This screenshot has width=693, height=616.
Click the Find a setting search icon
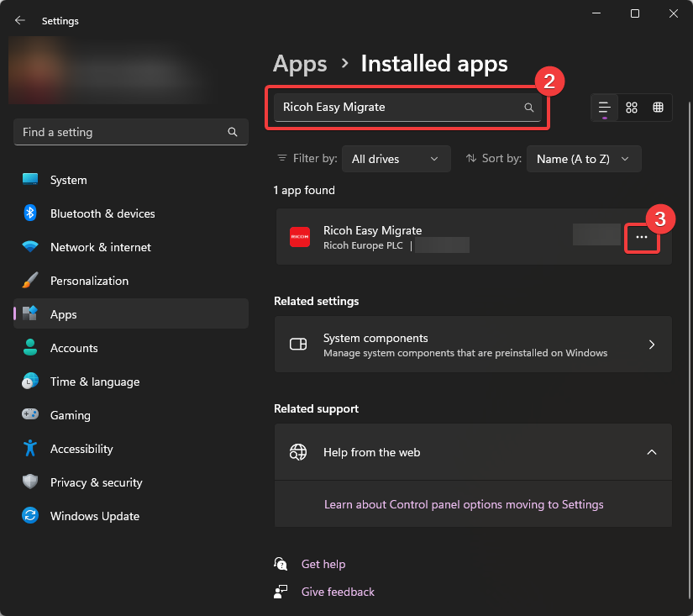233,133
